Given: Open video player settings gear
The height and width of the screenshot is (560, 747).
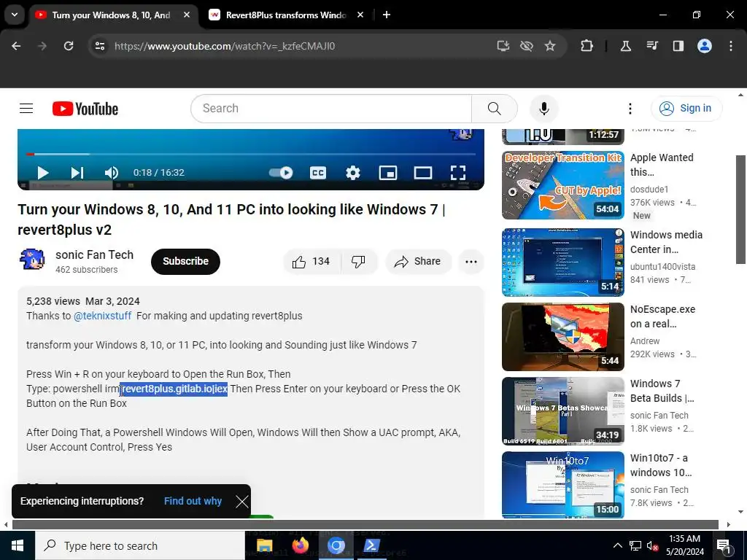Looking at the screenshot, I should (x=352, y=172).
